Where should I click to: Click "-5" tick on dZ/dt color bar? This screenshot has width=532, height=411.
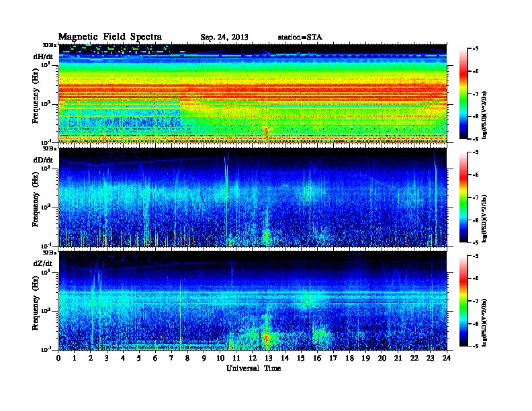pyautogui.click(x=476, y=256)
